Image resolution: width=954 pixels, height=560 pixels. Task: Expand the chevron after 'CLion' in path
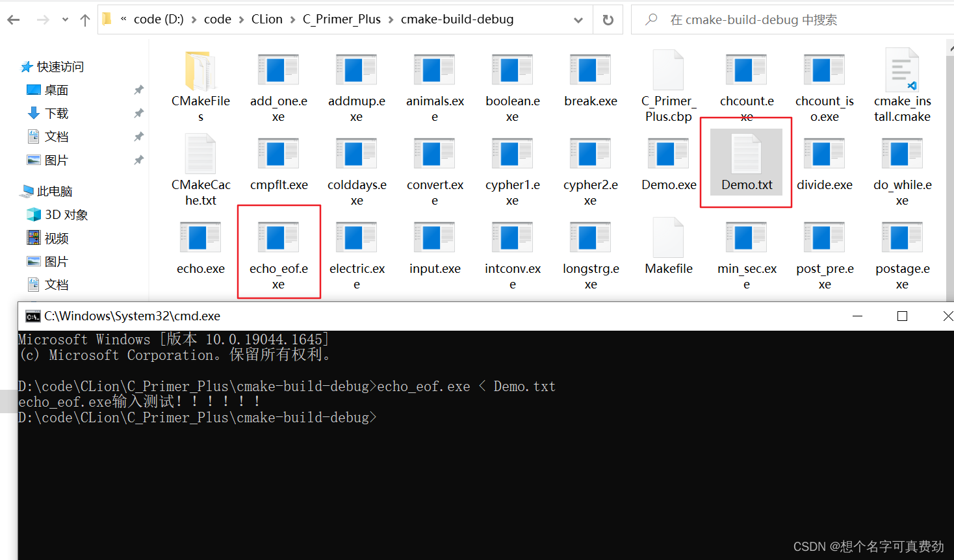click(292, 20)
